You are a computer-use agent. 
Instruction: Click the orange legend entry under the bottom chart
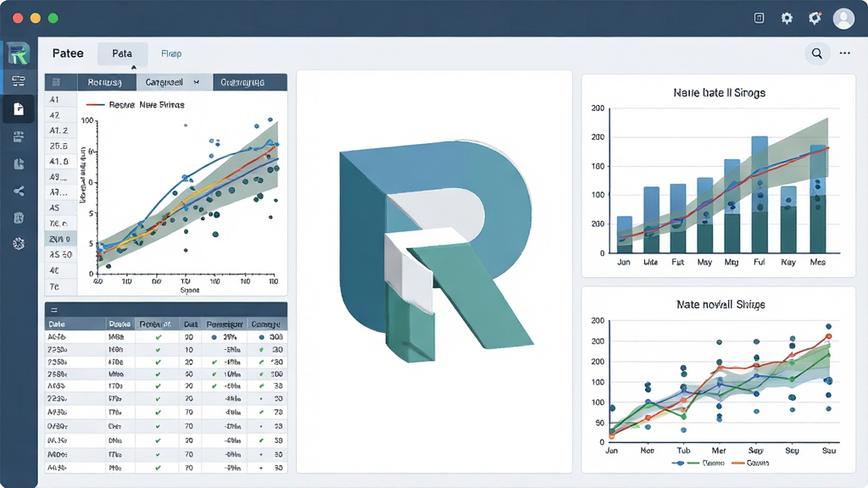pos(750,463)
